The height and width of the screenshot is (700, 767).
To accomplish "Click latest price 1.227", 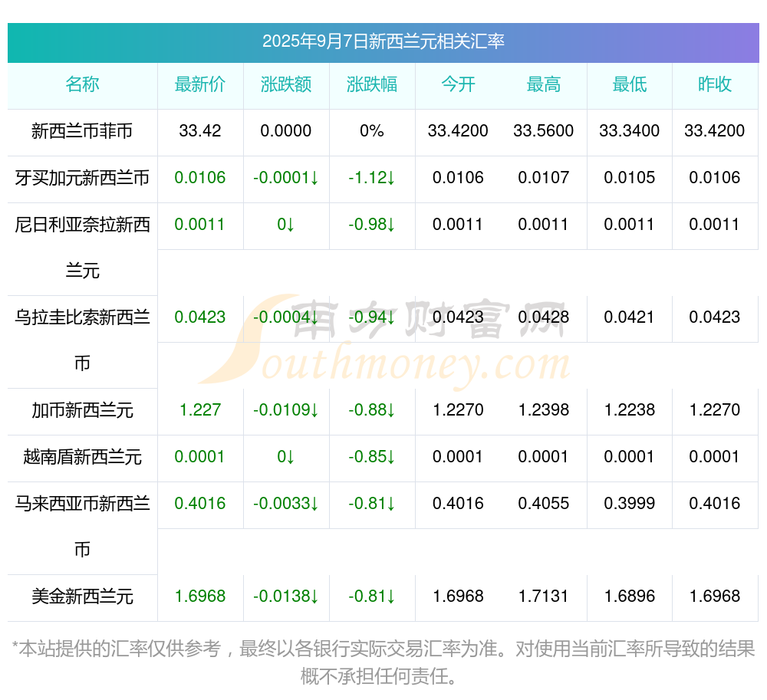I will [x=200, y=410].
